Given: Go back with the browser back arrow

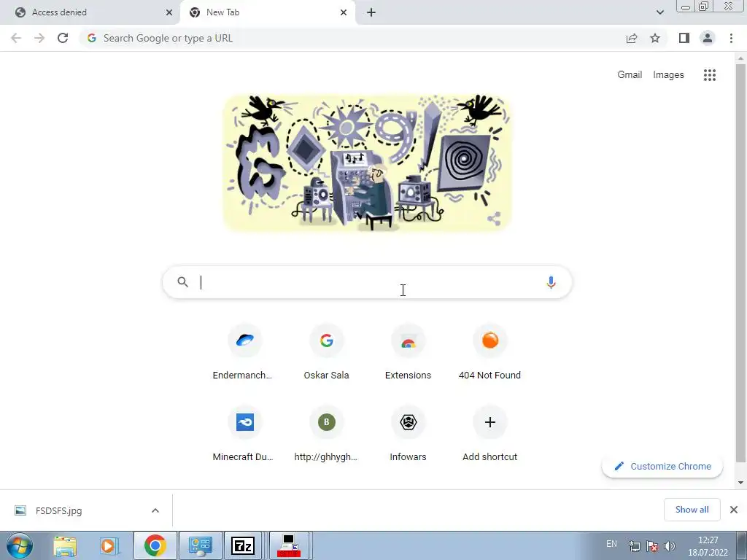Looking at the screenshot, I should [x=16, y=38].
